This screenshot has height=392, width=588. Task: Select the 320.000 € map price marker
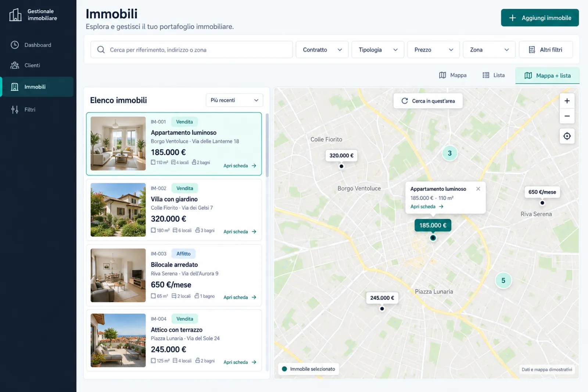coord(341,155)
